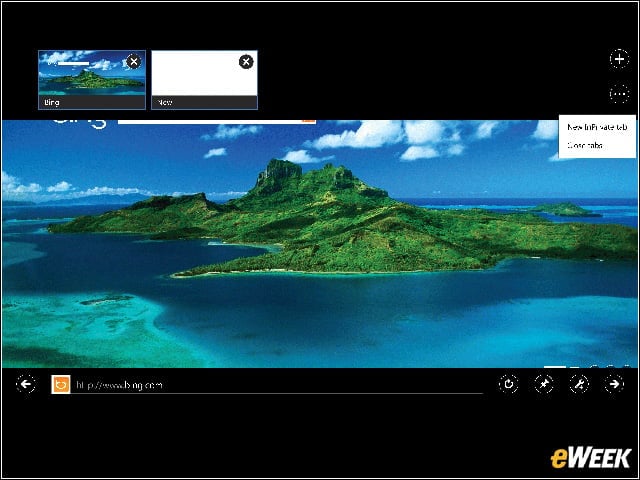Close the New tab using its X

pyautogui.click(x=246, y=62)
